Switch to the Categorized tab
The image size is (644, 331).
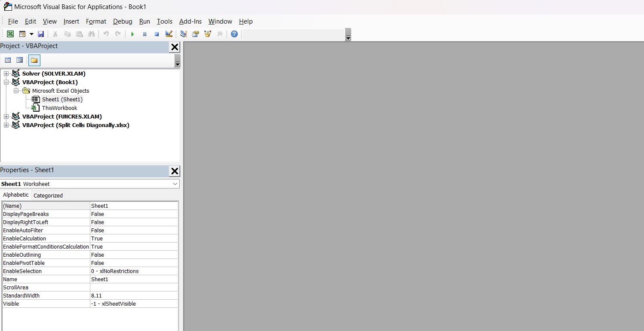48,195
